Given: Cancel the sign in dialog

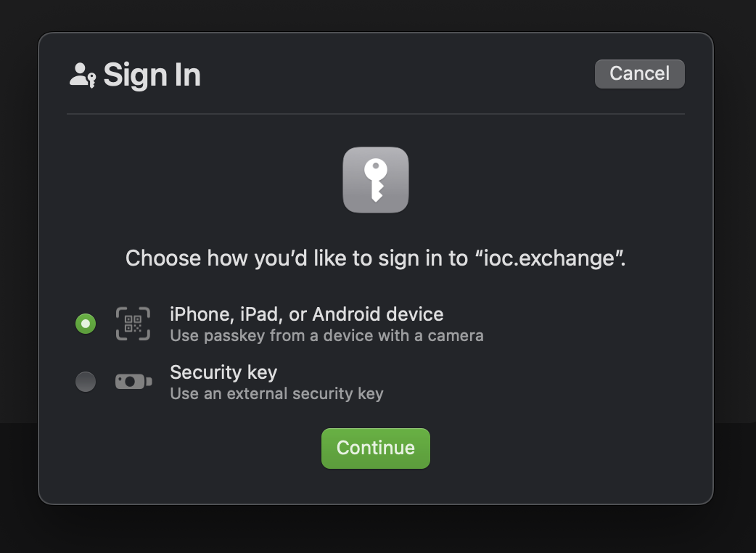Looking at the screenshot, I should [639, 74].
